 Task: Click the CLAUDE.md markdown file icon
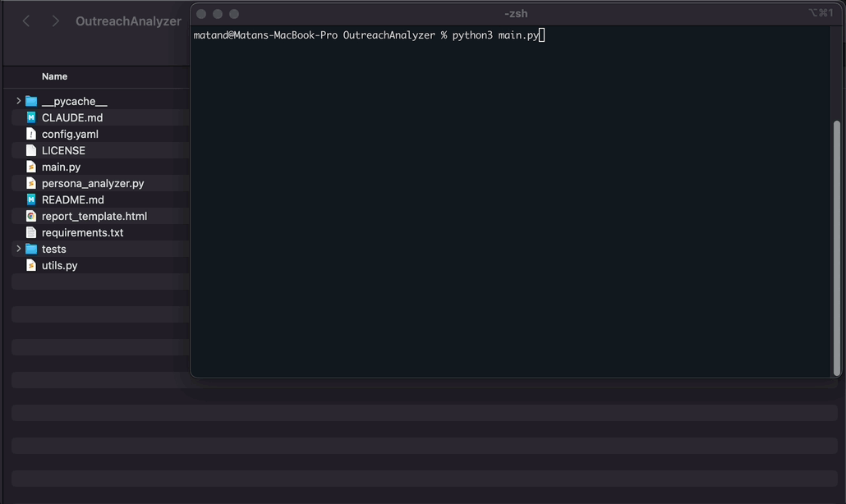[x=31, y=117]
